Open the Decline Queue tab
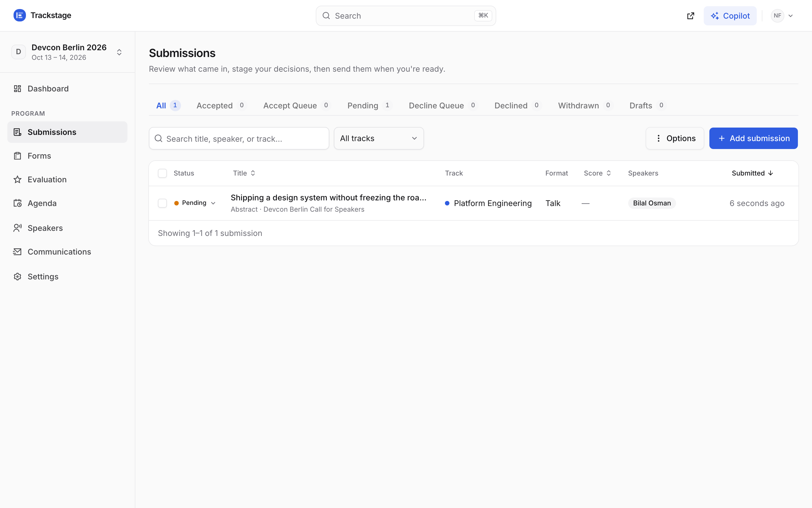Screen dimensions: 812x508 [443, 106]
